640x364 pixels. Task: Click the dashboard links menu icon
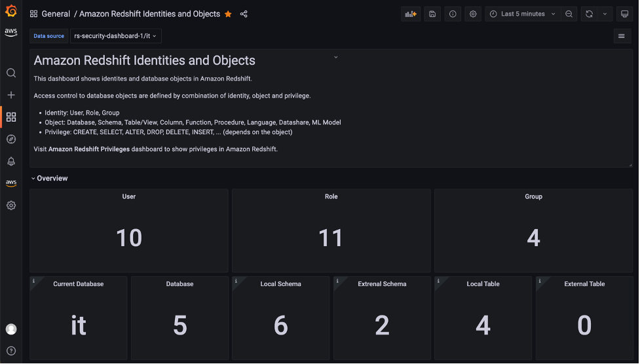[x=622, y=36]
